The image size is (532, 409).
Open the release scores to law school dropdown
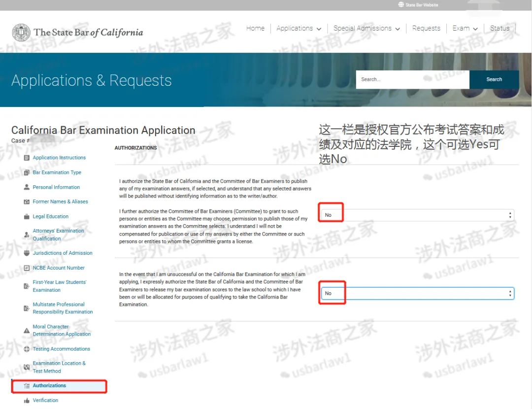(x=417, y=293)
